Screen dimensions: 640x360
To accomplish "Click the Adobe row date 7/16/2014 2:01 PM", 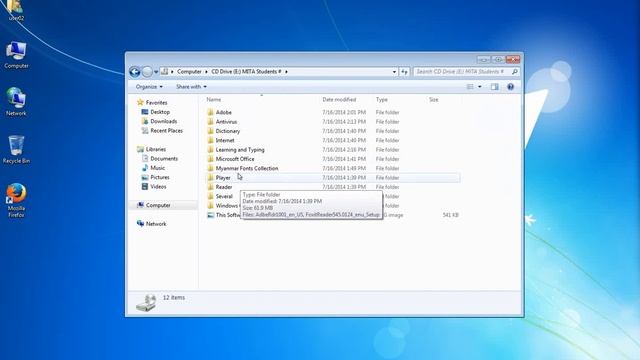I will [344, 112].
